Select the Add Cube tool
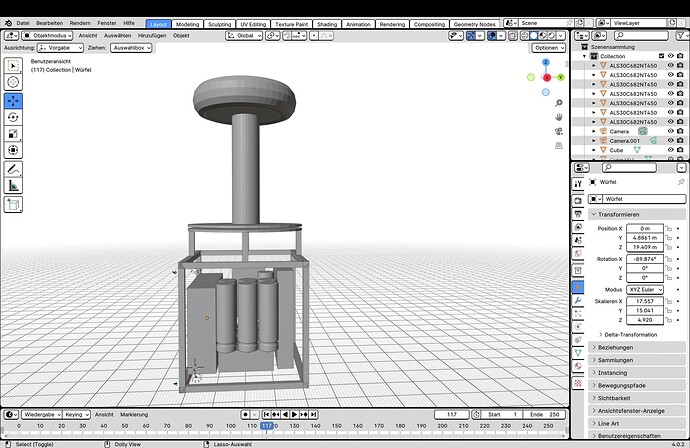 pos(13,205)
